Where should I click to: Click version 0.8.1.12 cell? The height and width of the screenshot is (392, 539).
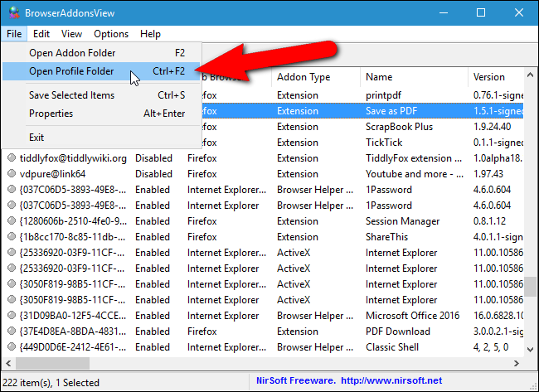489,221
